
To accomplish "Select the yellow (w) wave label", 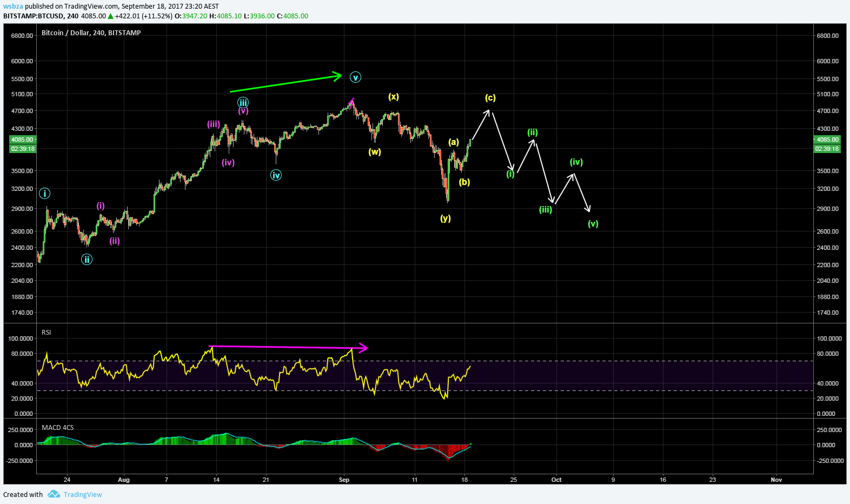I will point(375,151).
